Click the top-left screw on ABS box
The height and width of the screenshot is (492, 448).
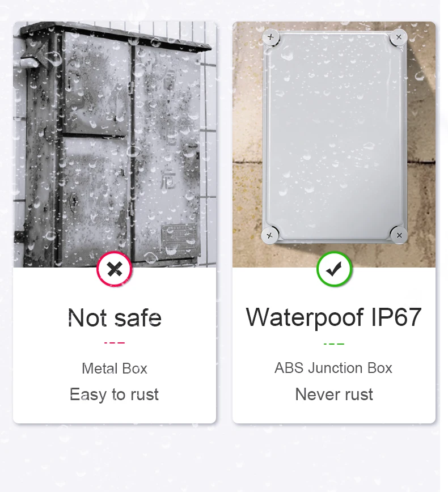(x=271, y=37)
